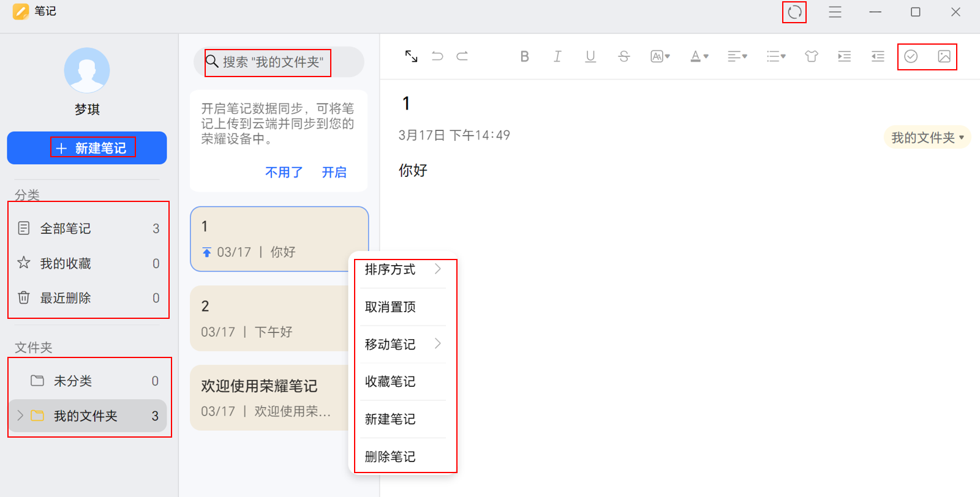Click the search box for 我的文件夹
Image resolution: width=980 pixels, height=497 pixels.
(x=279, y=62)
